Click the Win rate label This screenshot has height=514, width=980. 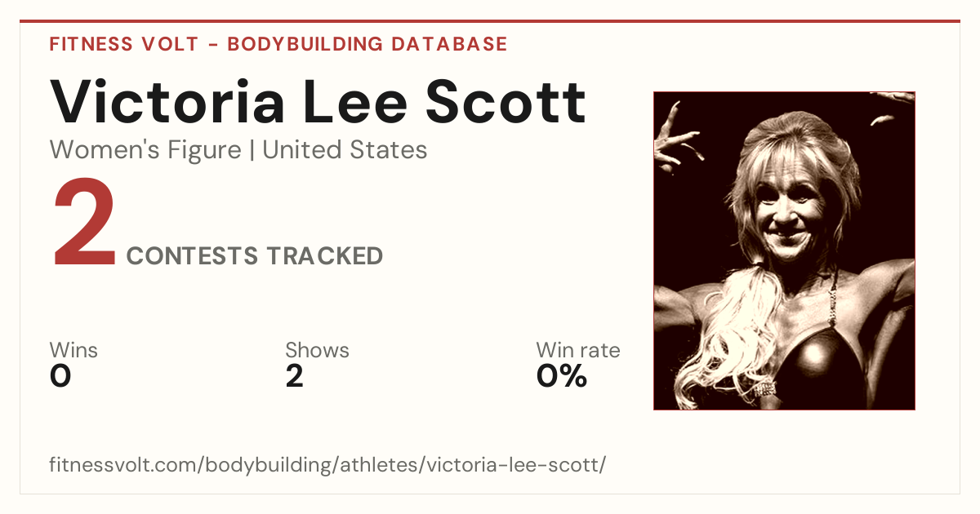pos(577,351)
